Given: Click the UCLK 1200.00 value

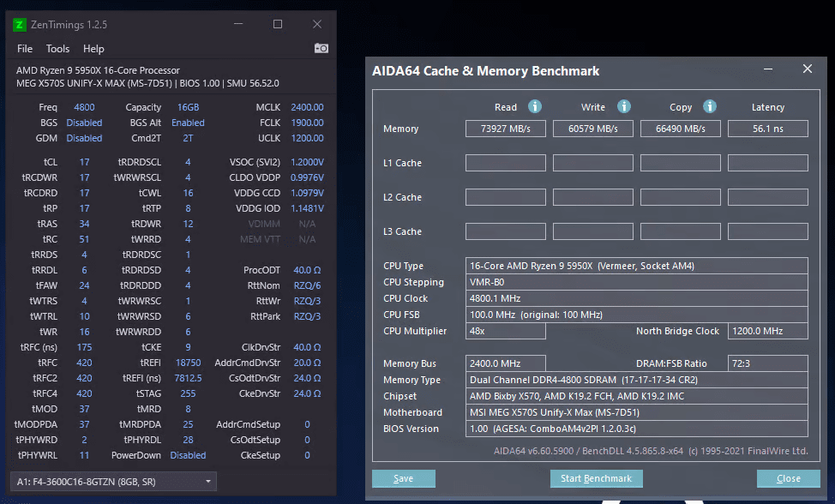Looking at the screenshot, I should [307, 138].
